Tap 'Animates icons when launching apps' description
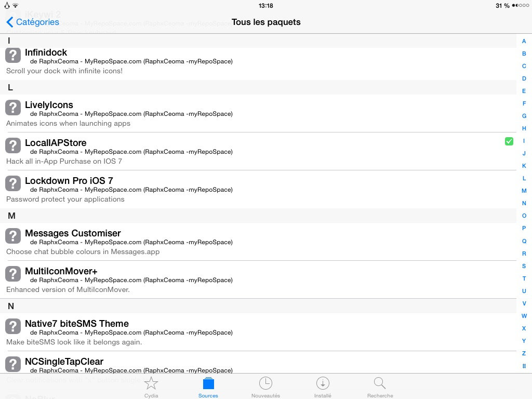The width and height of the screenshot is (532, 399). pyautogui.click(x=68, y=124)
